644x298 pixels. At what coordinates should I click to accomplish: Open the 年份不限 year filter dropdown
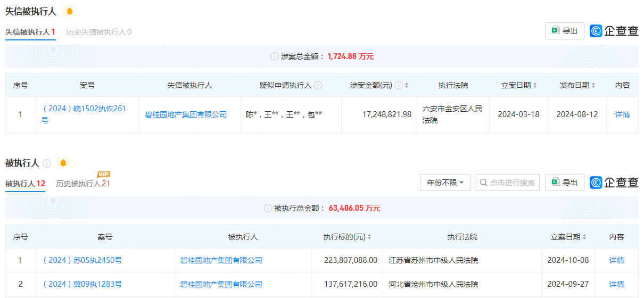[445, 183]
